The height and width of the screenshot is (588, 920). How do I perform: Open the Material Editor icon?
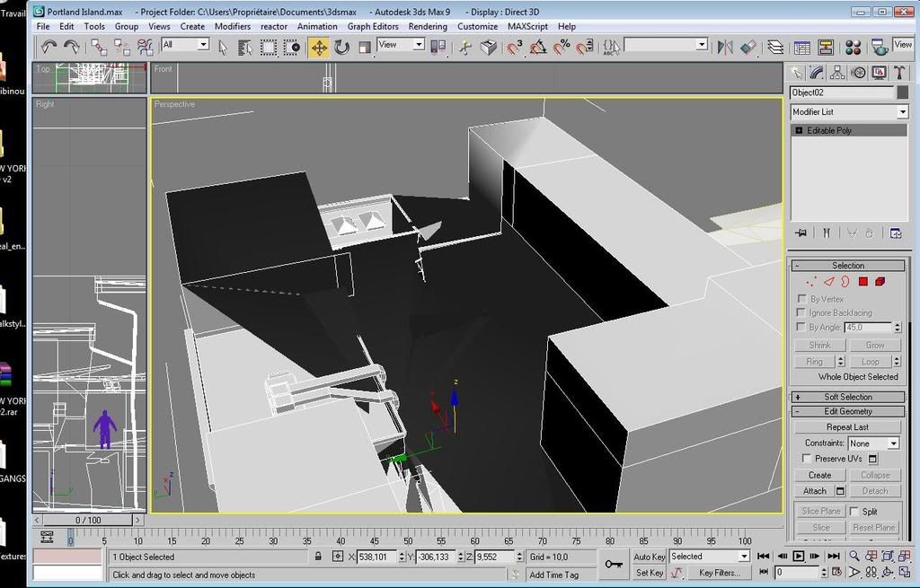[x=853, y=47]
